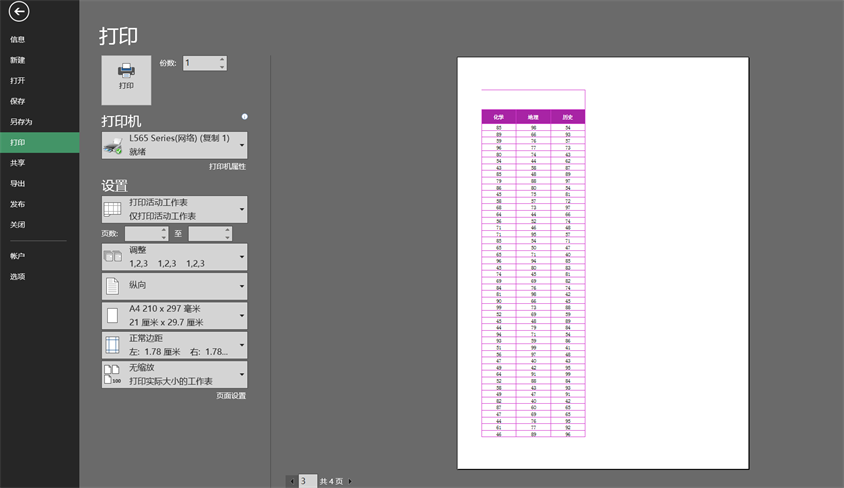844x488 pixels.
Task: Click the current page number field
Action: point(307,481)
